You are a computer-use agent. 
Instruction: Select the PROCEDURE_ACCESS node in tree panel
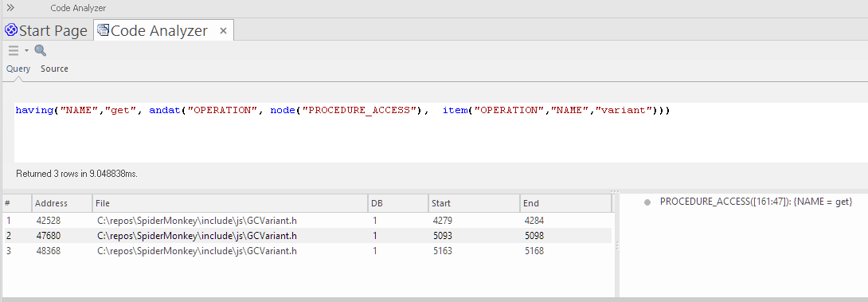click(x=756, y=202)
